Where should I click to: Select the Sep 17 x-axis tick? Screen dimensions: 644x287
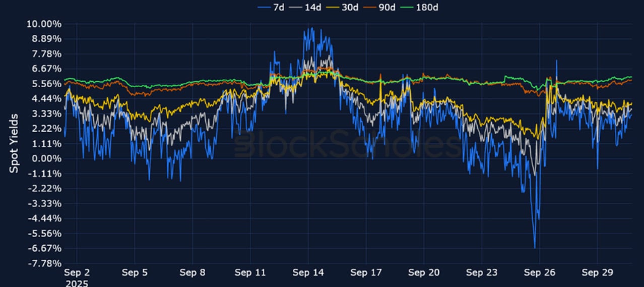pyautogui.click(x=366, y=273)
